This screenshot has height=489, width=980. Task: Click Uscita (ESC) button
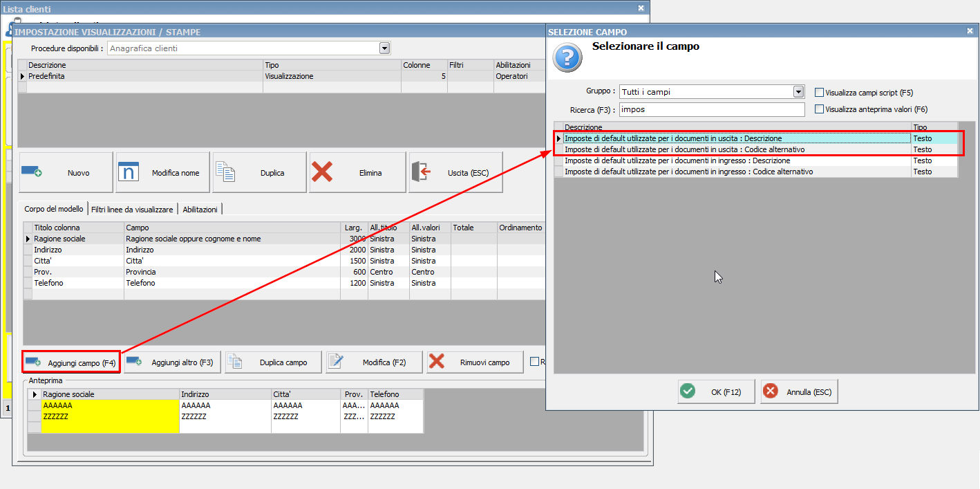tap(455, 172)
